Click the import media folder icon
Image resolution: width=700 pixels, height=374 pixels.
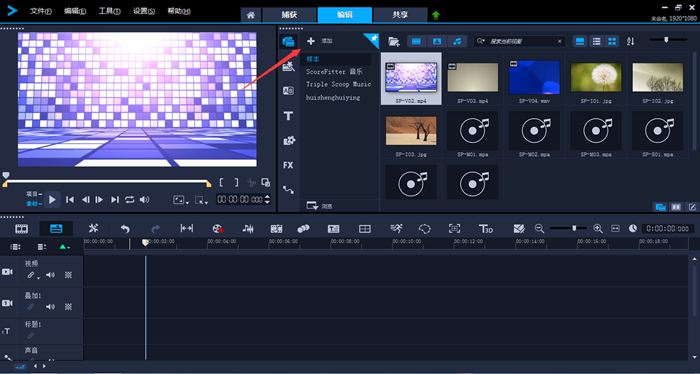coord(393,42)
